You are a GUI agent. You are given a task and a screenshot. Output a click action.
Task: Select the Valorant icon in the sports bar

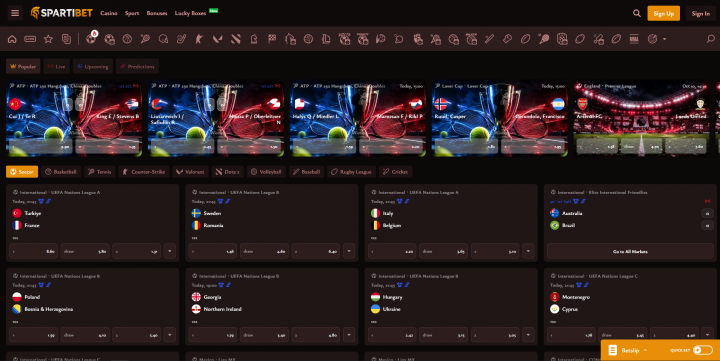coord(218,39)
